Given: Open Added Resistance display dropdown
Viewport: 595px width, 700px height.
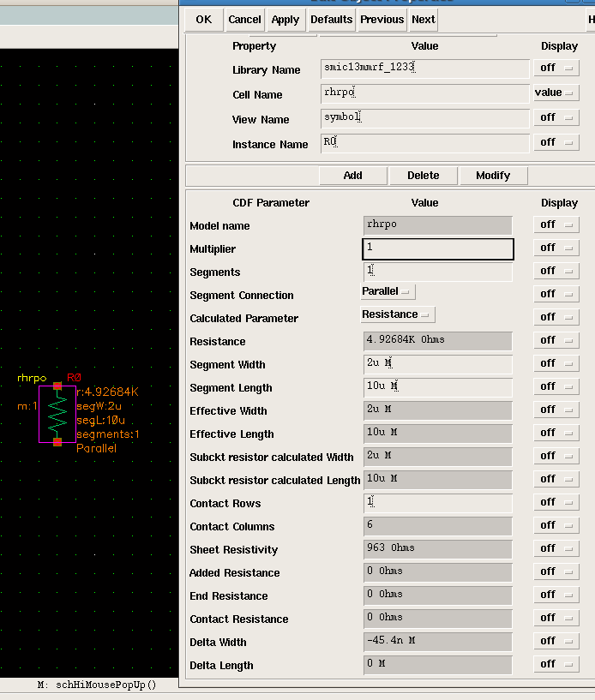Looking at the screenshot, I should point(556,571).
